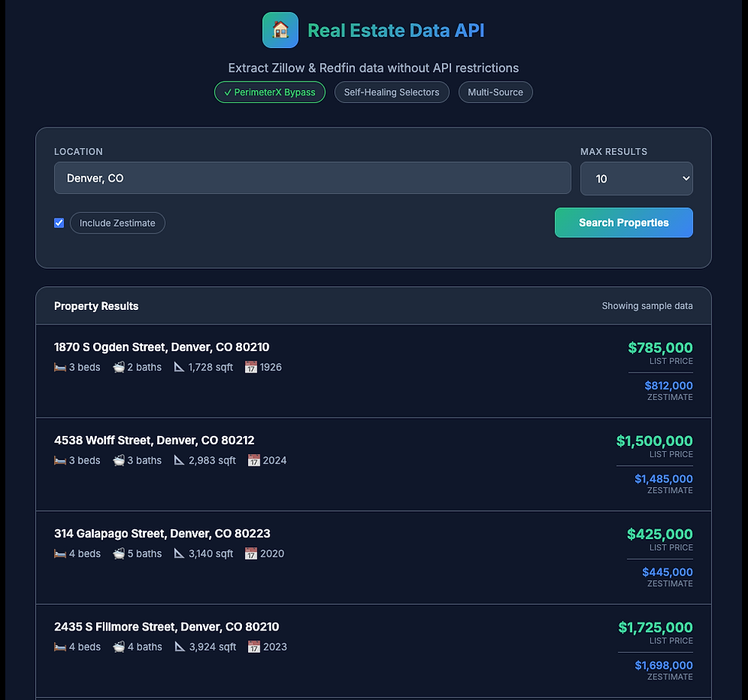
Task: Click the $1,500,000 list price
Action: click(655, 441)
